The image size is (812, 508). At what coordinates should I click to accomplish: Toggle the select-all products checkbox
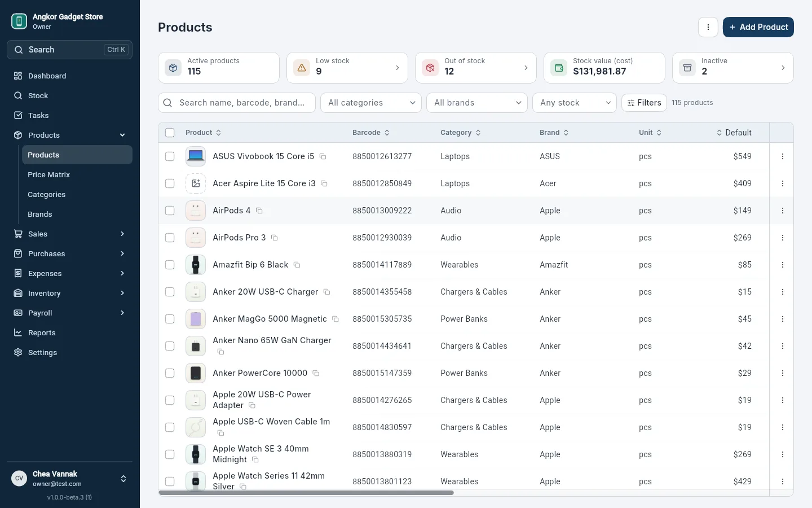(x=170, y=133)
